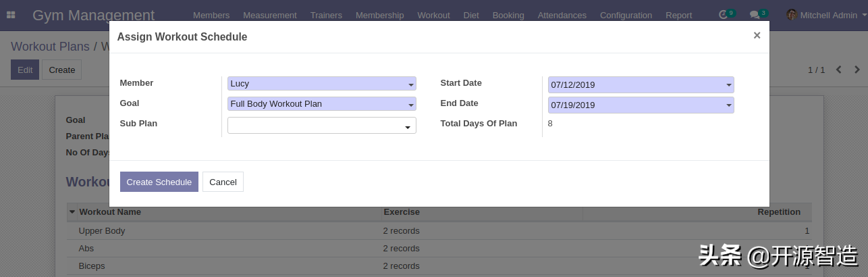Close the Assign Workout Schedule dialog
Image resolution: width=868 pixels, height=277 pixels.
pos(757,36)
